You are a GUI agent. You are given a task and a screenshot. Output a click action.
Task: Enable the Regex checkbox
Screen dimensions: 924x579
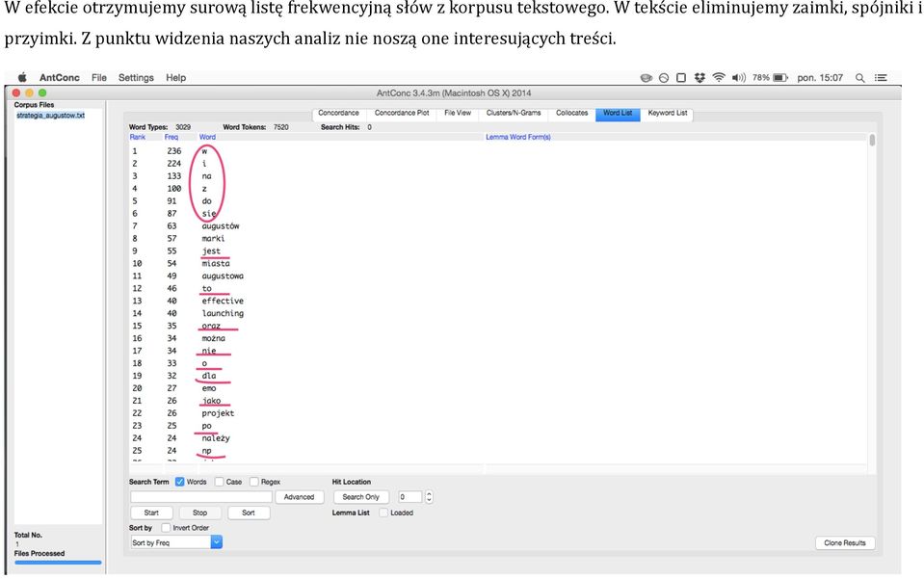click(x=254, y=482)
